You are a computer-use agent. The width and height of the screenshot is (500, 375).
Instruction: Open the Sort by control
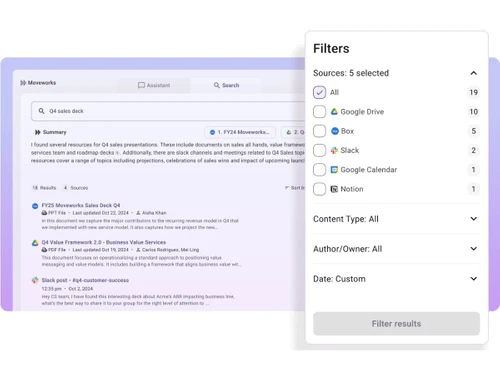(295, 188)
